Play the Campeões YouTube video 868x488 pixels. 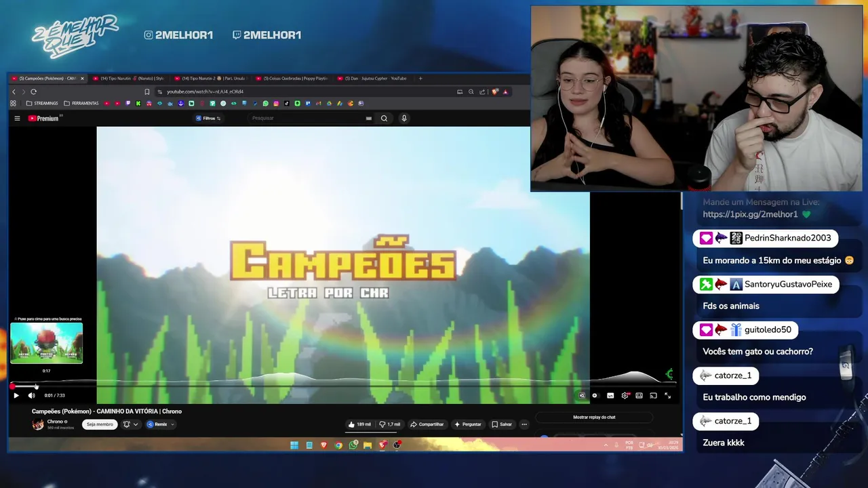coord(16,395)
